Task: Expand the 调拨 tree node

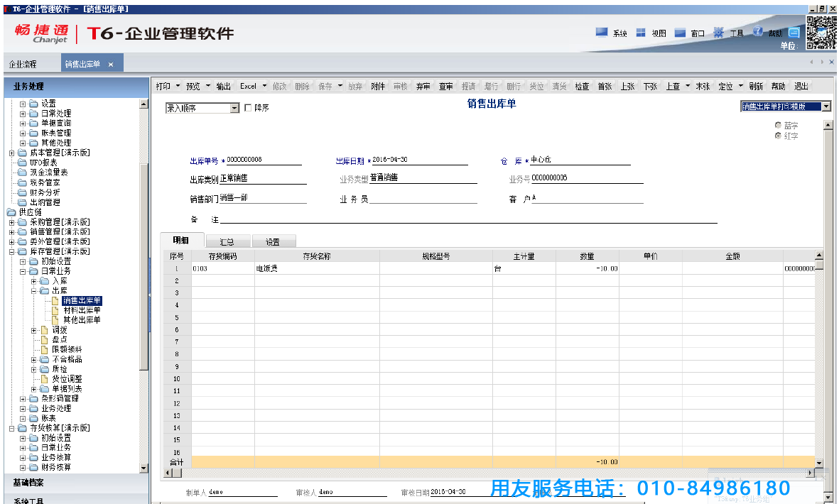Action: coord(33,330)
